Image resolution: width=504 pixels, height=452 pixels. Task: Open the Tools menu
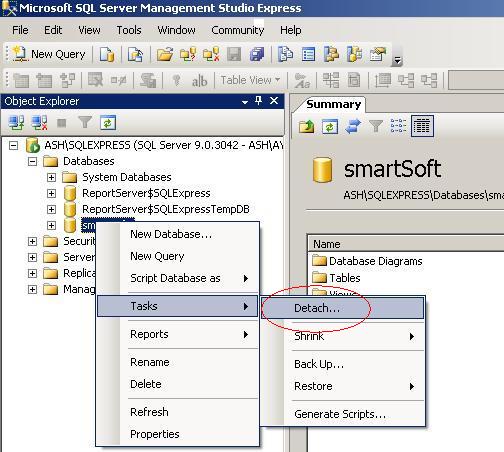[129, 30]
